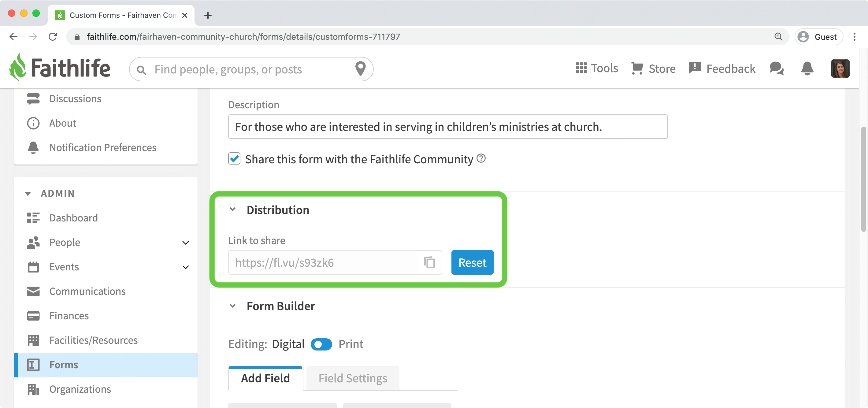Switch to the Add Field tab
This screenshot has width=868, height=408.
(265, 378)
